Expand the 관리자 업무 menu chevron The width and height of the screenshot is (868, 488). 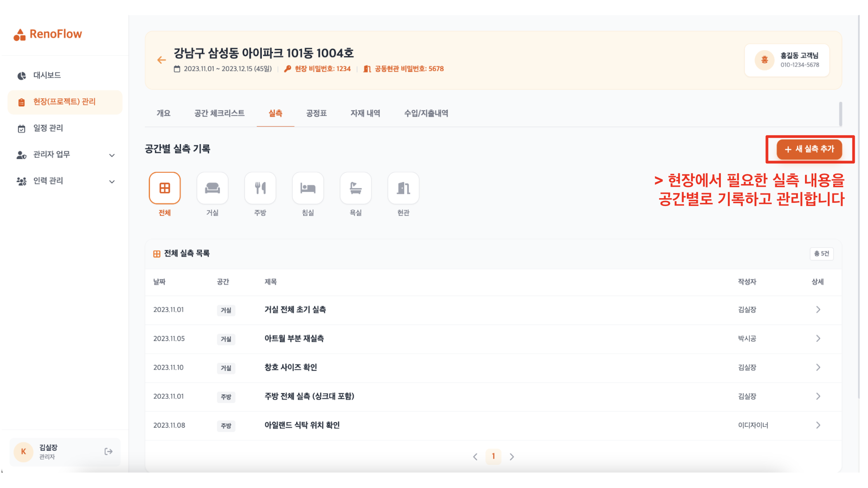(x=112, y=155)
